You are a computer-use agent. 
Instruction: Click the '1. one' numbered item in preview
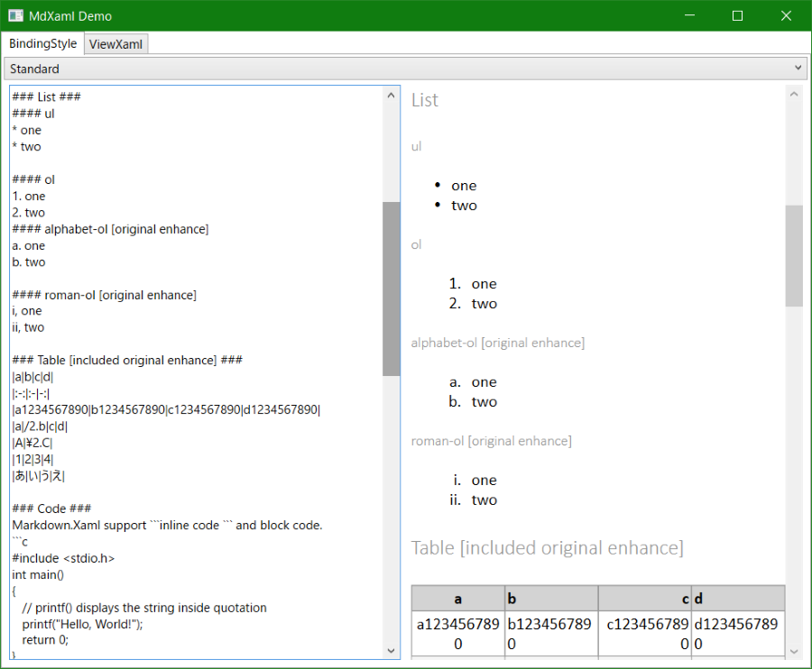click(473, 283)
